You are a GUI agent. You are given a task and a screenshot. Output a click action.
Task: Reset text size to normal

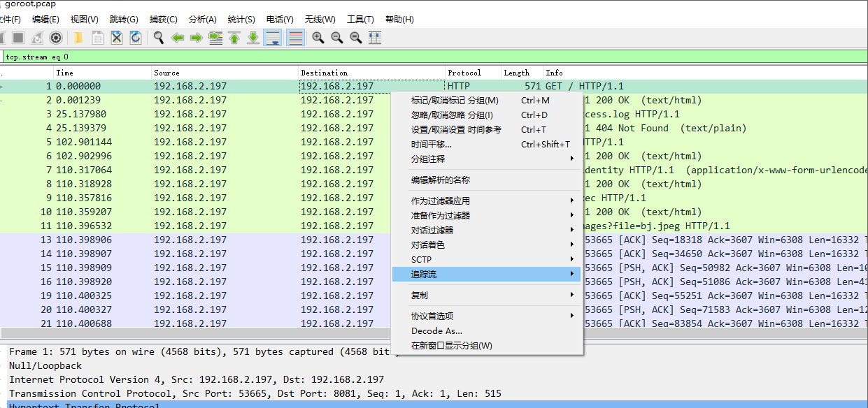(356, 38)
